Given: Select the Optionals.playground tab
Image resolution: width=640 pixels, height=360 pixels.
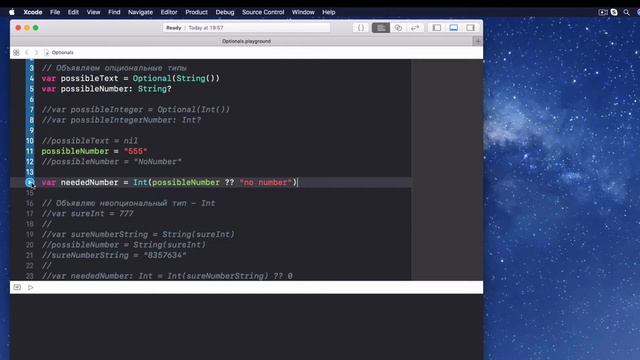Looking at the screenshot, I should click(247, 41).
